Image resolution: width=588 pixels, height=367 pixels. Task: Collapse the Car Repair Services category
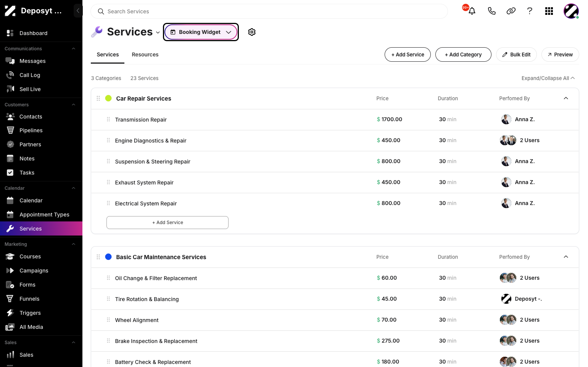click(x=566, y=98)
